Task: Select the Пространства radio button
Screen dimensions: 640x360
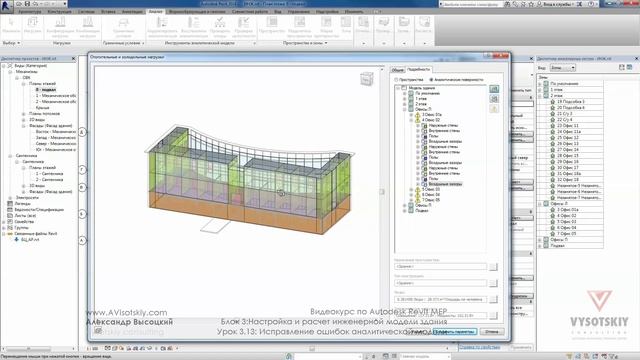Action: click(396, 80)
